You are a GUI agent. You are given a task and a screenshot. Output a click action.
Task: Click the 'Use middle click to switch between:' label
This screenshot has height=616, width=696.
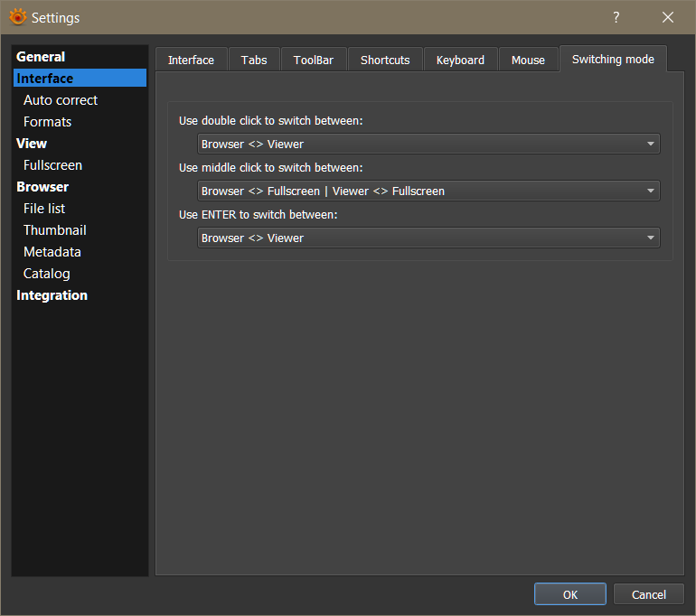(x=271, y=168)
